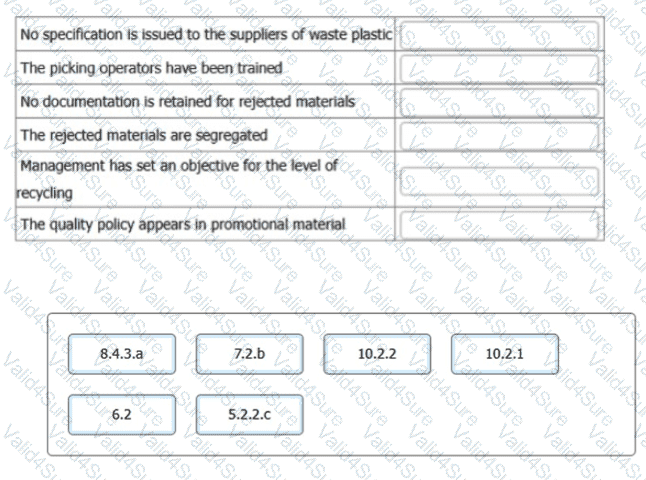Choose the 10.2.1 clause tile
Screen dimensions: 646x480
click(x=505, y=355)
